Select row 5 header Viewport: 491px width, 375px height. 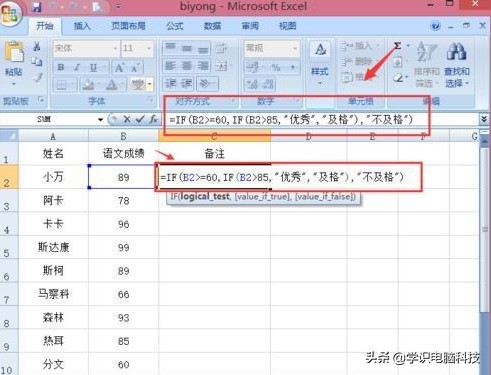pos(9,247)
